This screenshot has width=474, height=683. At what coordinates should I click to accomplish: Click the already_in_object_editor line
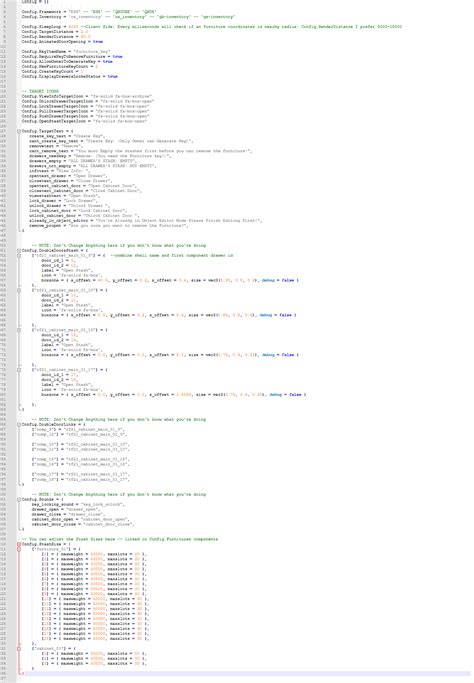click(146, 220)
